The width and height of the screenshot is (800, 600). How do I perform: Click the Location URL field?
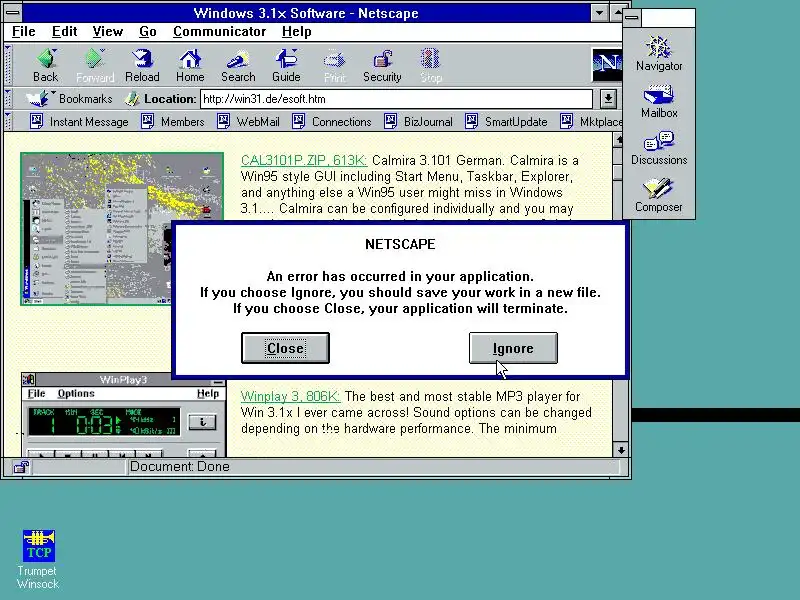tap(396, 98)
